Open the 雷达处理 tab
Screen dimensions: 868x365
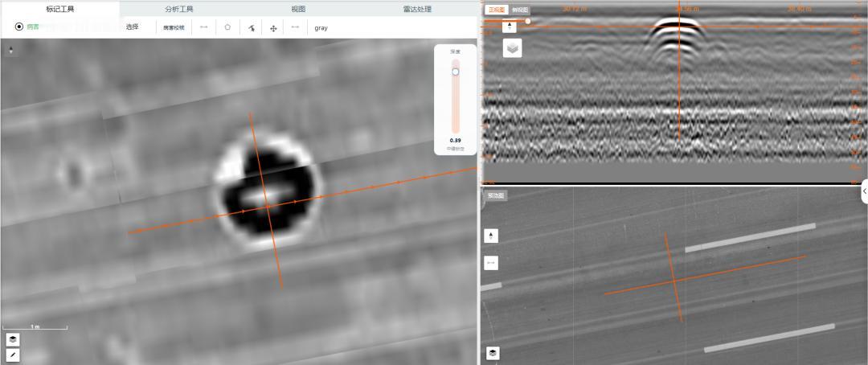417,9
